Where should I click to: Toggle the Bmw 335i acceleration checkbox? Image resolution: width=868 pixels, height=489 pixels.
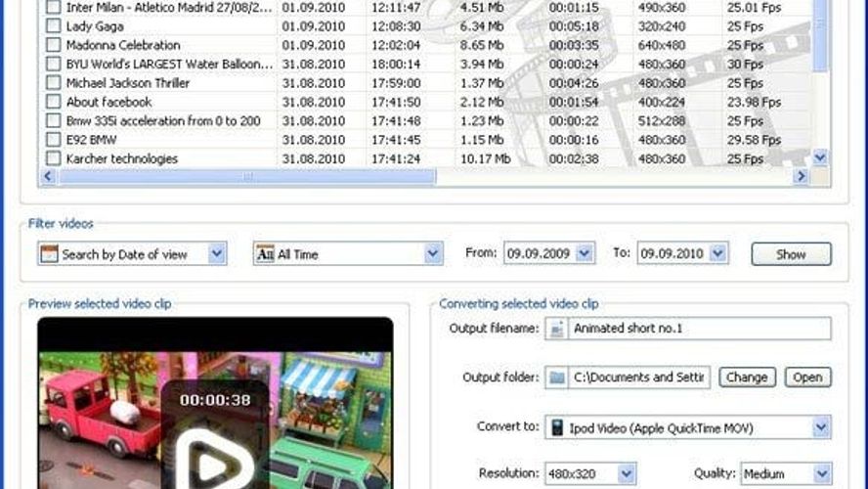coord(53,120)
